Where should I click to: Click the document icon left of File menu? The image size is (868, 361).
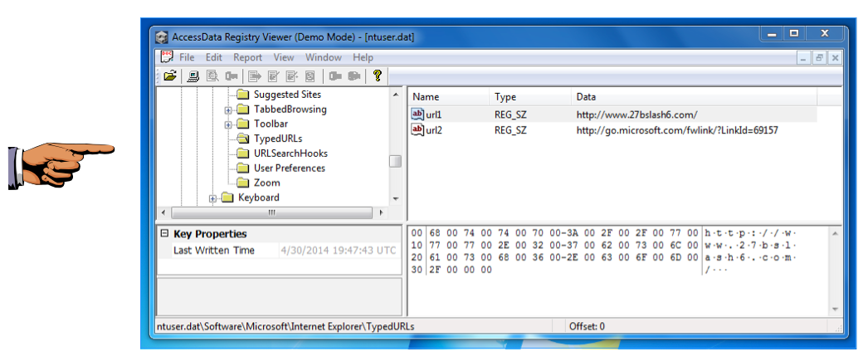pyautogui.click(x=167, y=56)
